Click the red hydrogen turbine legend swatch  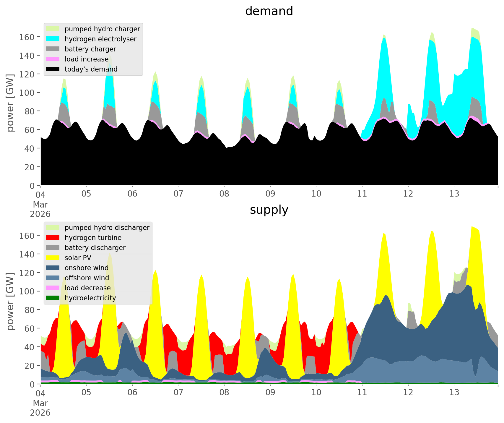pyautogui.click(x=53, y=238)
